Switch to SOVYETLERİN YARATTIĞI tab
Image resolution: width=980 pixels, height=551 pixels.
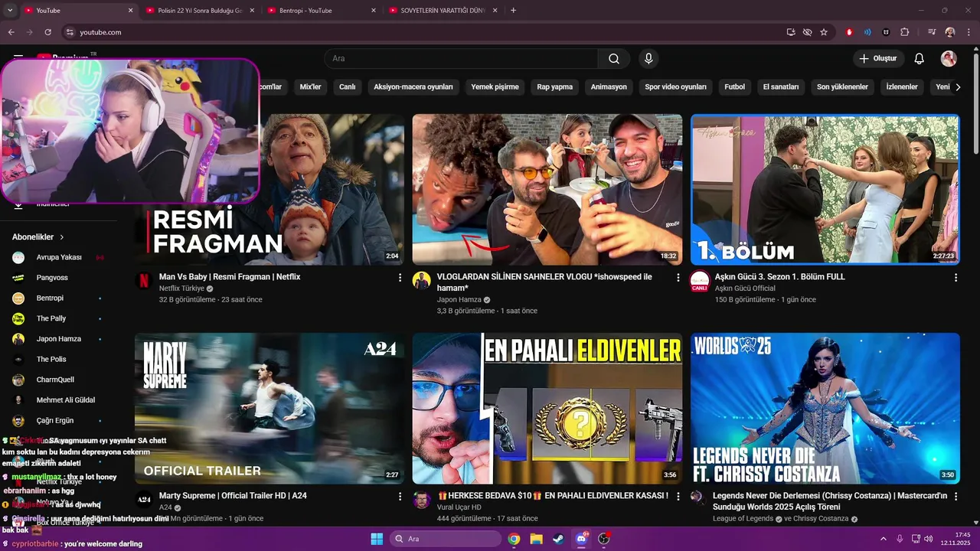pos(443,11)
